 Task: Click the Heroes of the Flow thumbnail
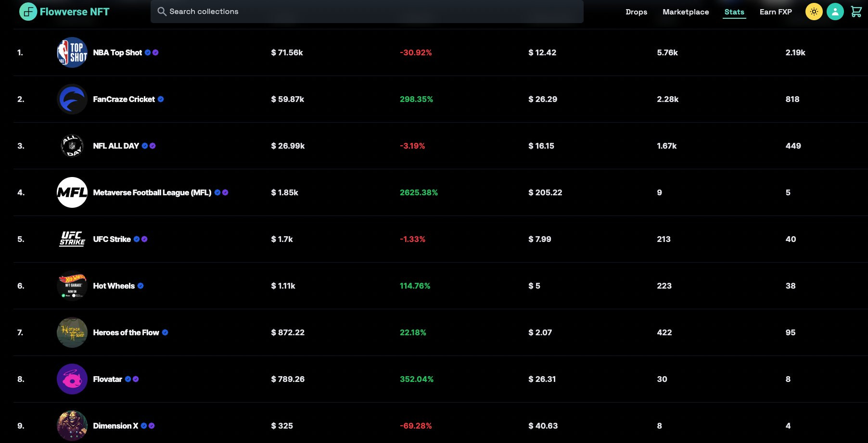72,332
